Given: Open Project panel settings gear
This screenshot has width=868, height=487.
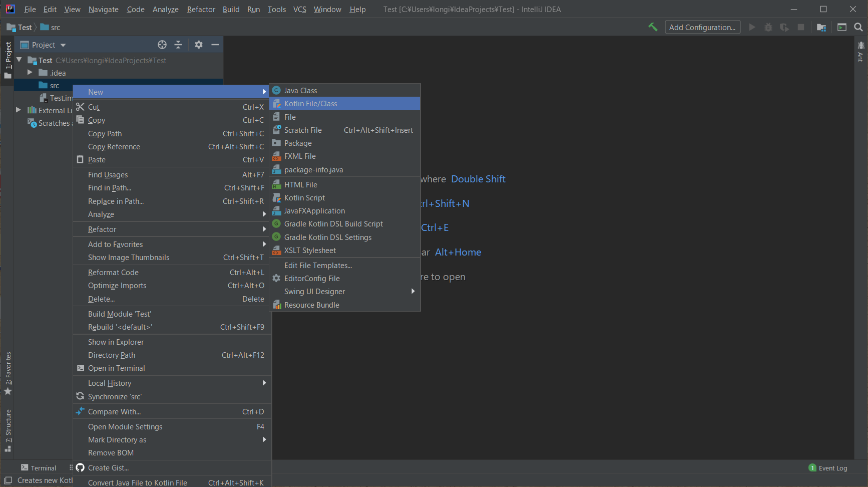Looking at the screenshot, I should click(199, 45).
